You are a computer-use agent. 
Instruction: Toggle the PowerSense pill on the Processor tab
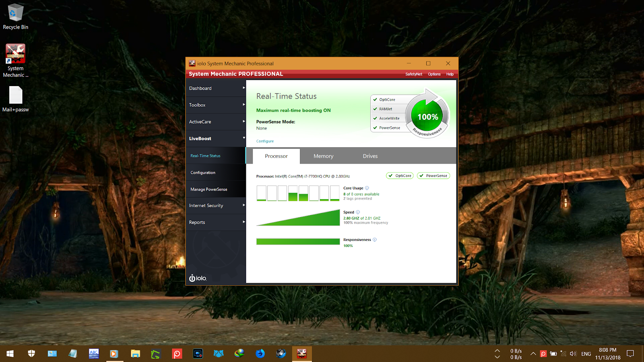[x=433, y=176]
